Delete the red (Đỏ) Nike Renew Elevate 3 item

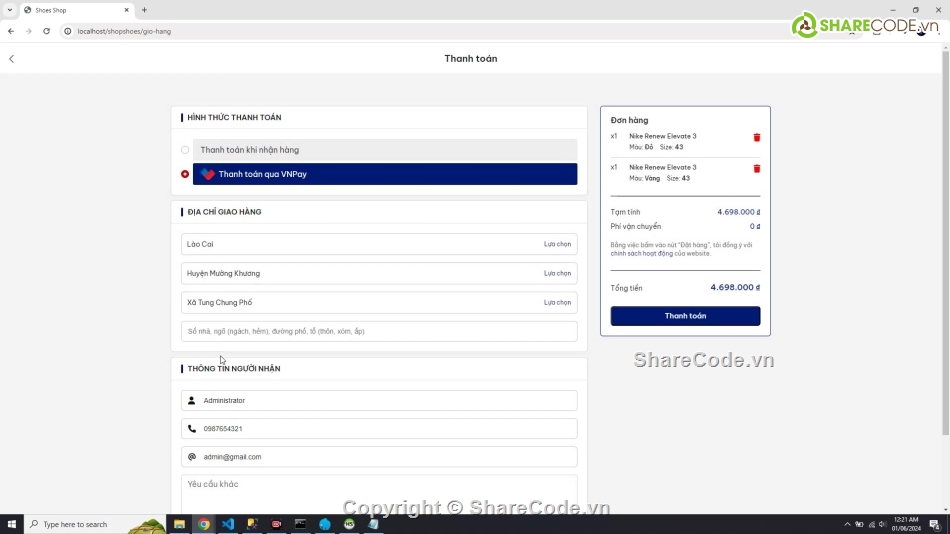tap(756, 138)
